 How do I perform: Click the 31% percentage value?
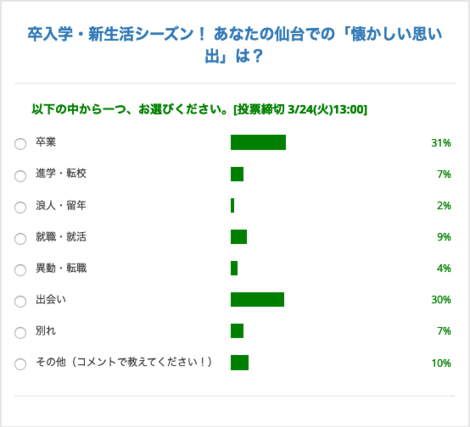point(441,143)
